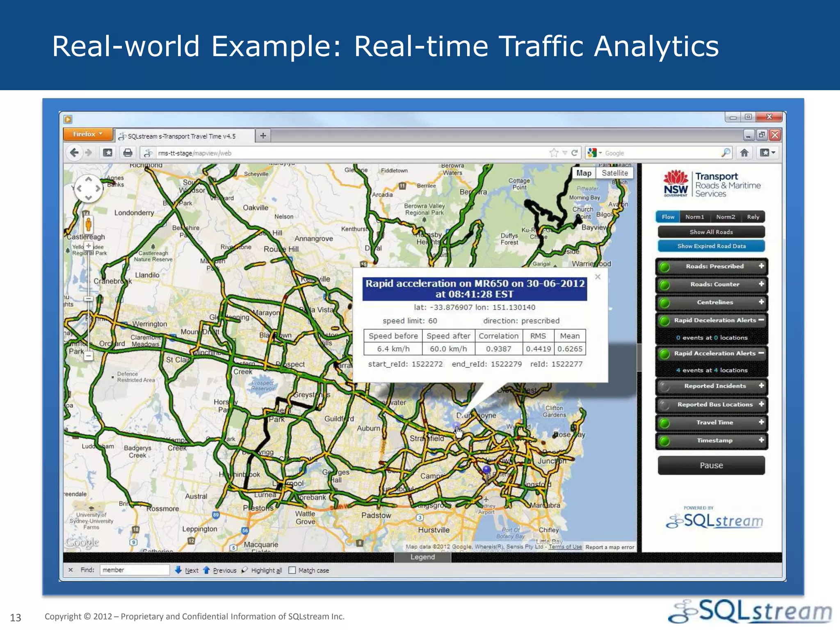Screen dimensions: 840x630
Task: Bookmark this page with star icon
Action: pos(554,153)
